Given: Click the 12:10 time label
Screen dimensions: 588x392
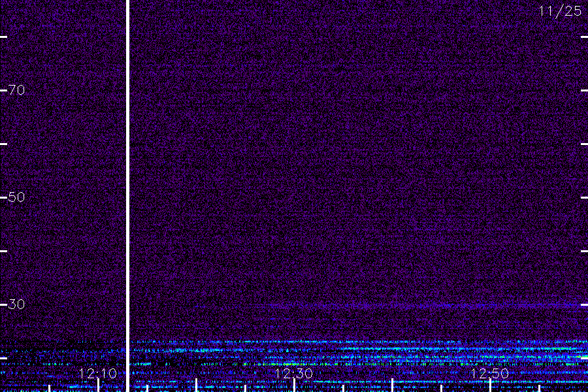Looking at the screenshot, I should click(x=98, y=374).
